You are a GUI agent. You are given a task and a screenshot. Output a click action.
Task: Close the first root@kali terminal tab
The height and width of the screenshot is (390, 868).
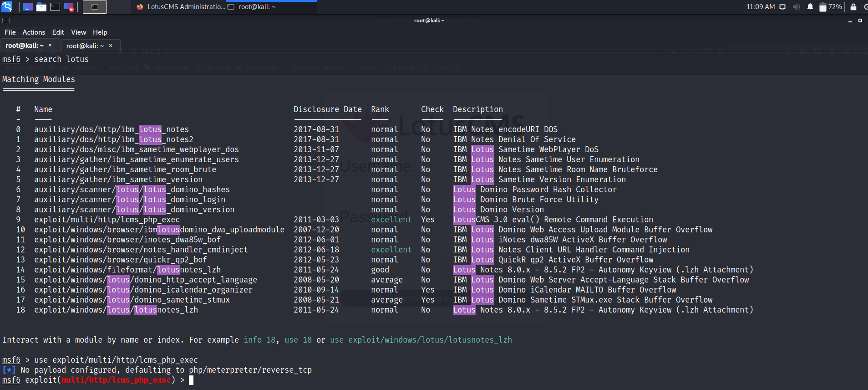(50, 46)
